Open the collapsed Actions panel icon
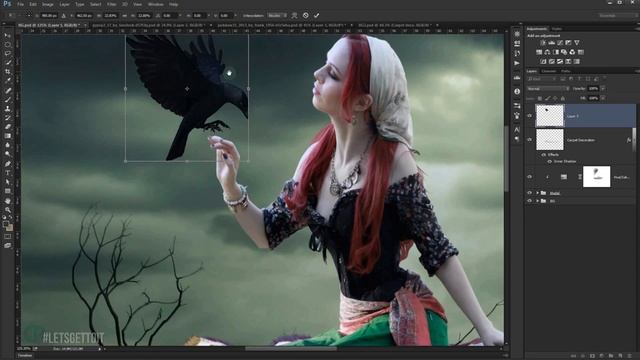The image size is (640, 360). 517,63
